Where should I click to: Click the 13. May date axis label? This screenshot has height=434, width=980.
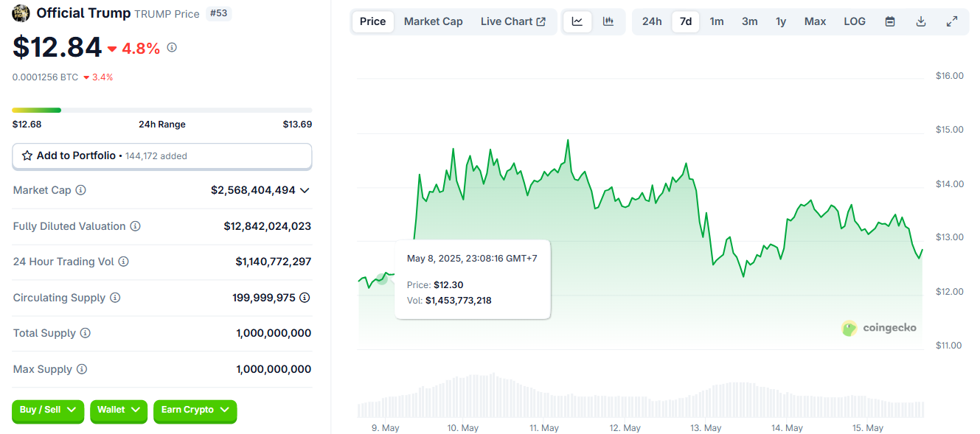[706, 428]
